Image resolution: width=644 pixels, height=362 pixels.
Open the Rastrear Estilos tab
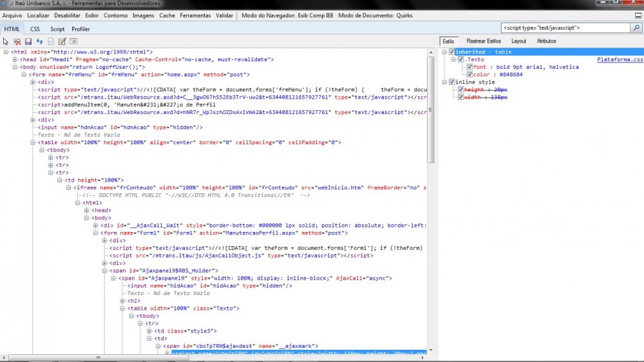click(484, 41)
